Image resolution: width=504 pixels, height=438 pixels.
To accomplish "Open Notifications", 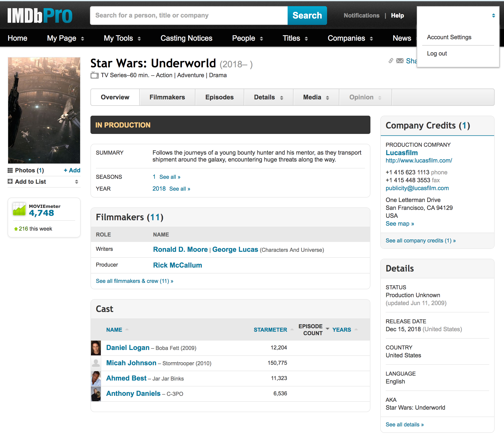I will tap(362, 16).
